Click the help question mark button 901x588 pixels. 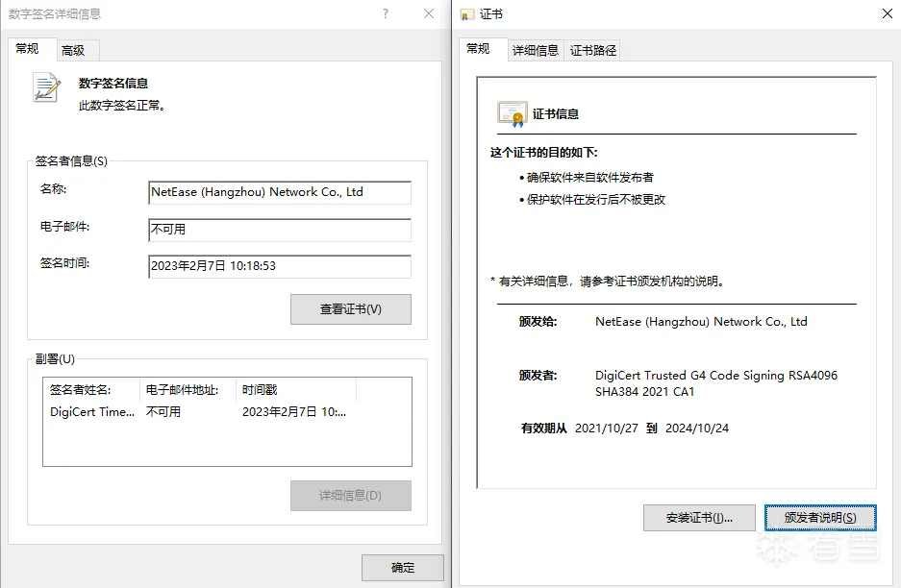point(386,13)
